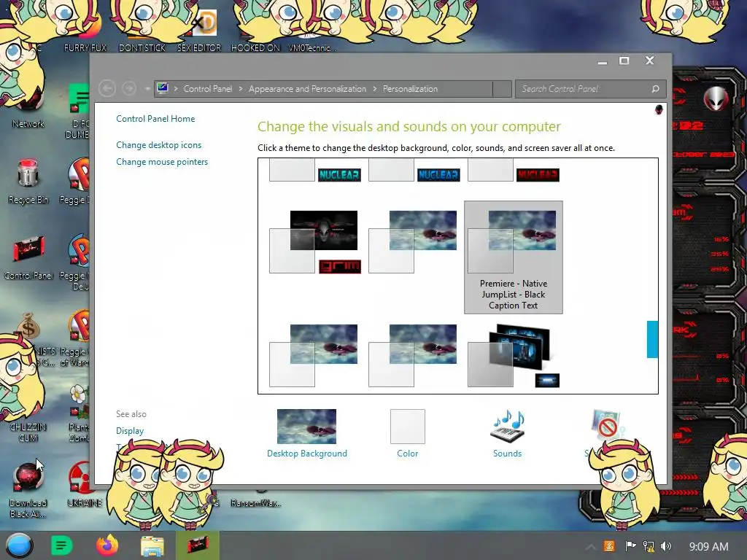Open File Explorer from the taskbar
The width and height of the screenshot is (747, 560).
pos(152,545)
